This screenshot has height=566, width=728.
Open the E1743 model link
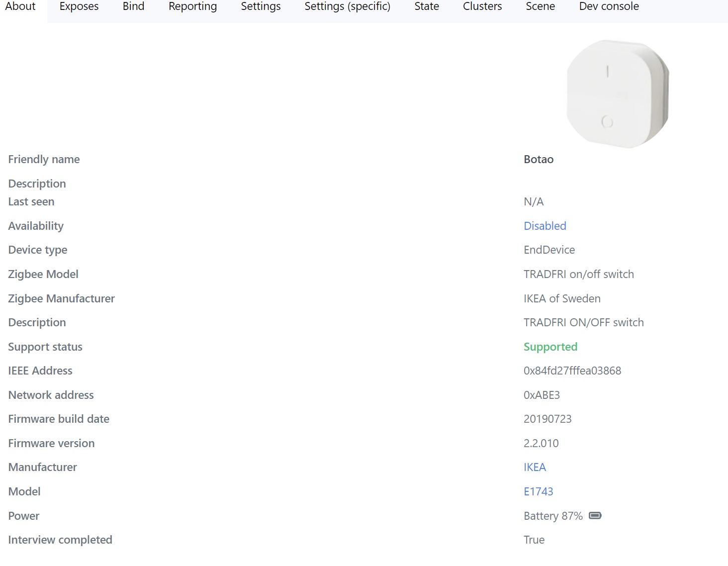tap(539, 491)
